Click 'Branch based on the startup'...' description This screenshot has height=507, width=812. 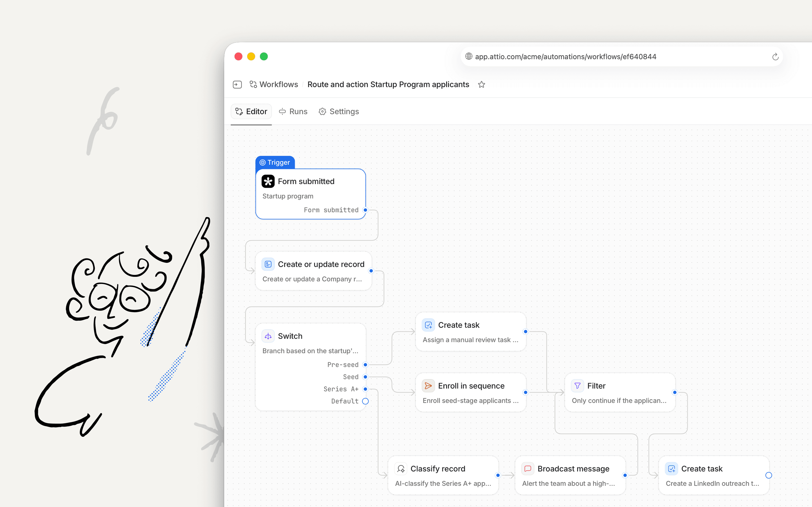pos(311,351)
